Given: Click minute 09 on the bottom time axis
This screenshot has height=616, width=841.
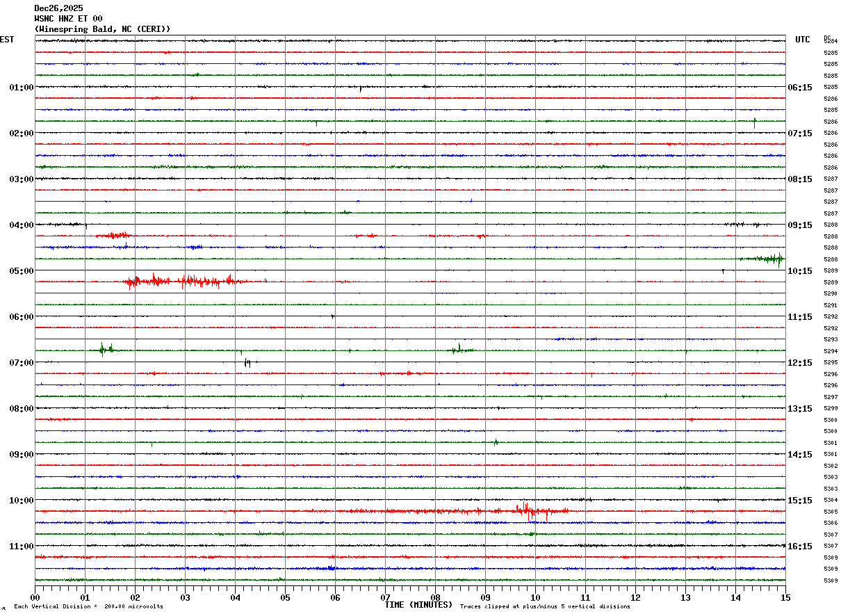Looking at the screenshot, I should 485,597.
